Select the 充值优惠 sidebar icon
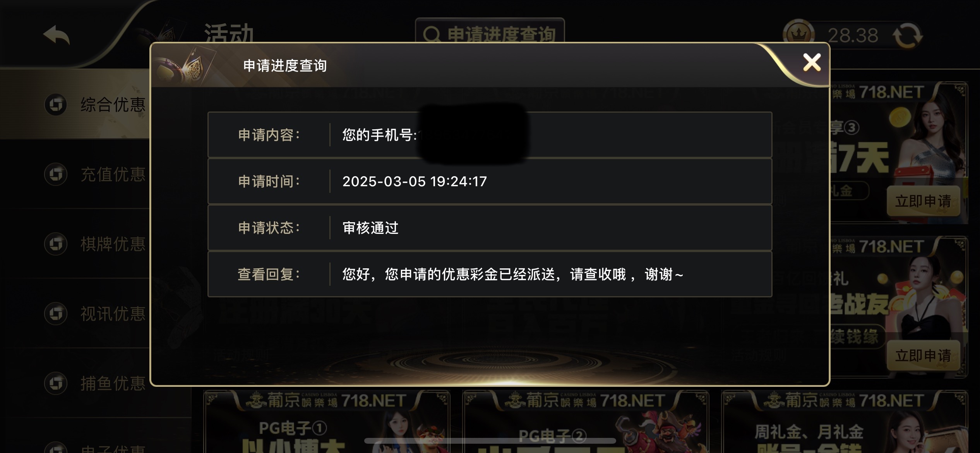 [x=56, y=174]
